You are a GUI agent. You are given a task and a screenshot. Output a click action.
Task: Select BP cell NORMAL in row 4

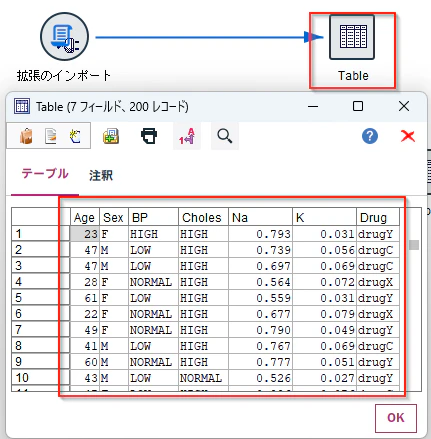(x=153, y=282)
